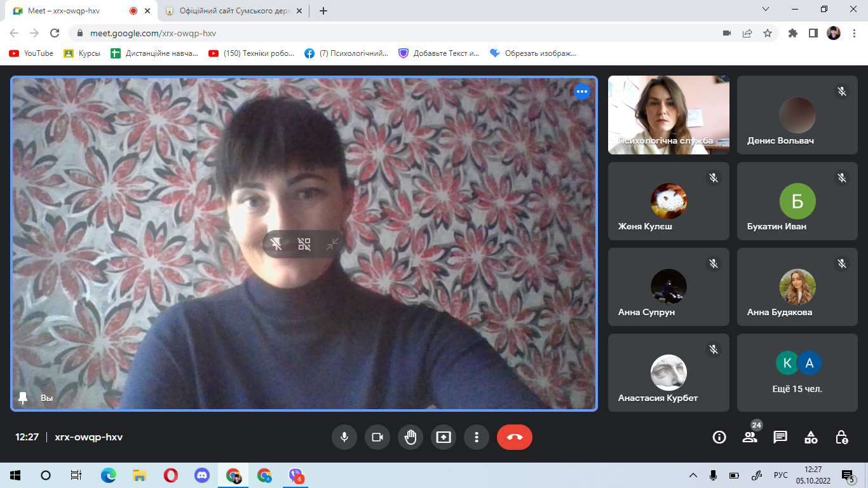Select Анна Супрун participant tile
868x488 pixels.
[668, 287]
